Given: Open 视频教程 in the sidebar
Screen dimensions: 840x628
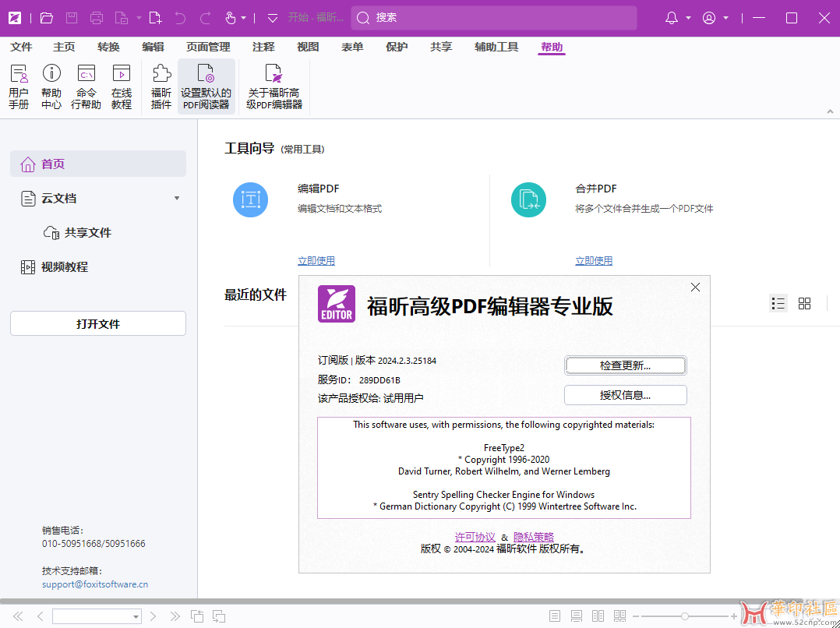Looking at the screenshot, I should [x=54, y=266].
